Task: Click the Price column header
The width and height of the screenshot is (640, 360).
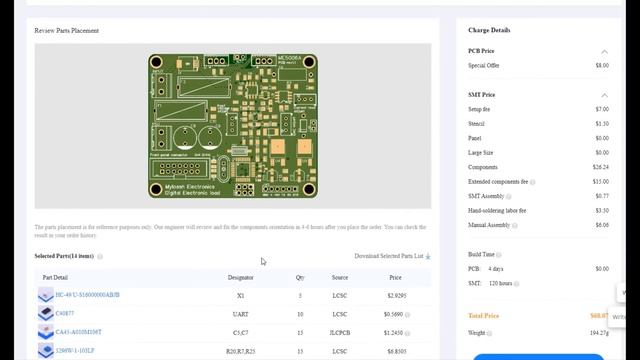Action: [395, 278]
